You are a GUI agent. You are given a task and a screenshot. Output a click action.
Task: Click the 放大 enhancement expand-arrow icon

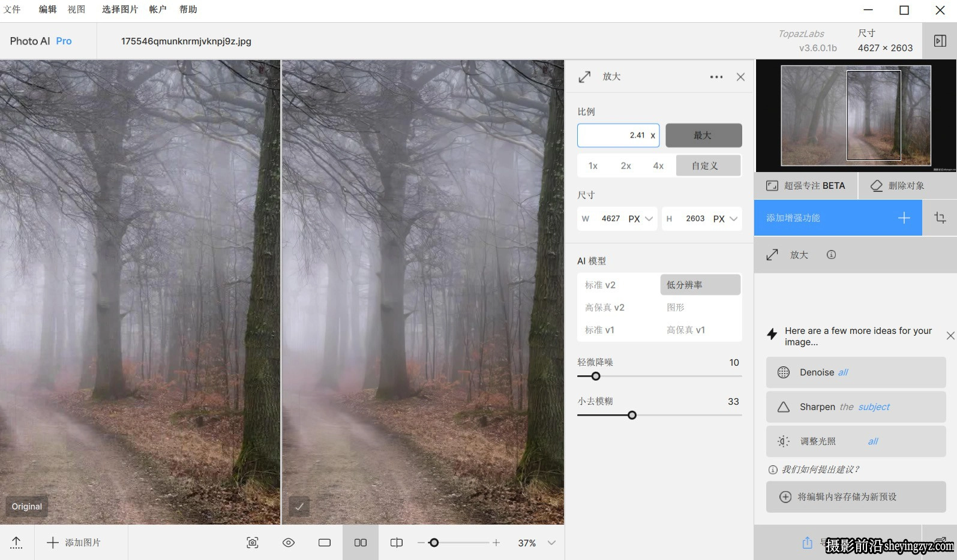click(x=772, y=255)
